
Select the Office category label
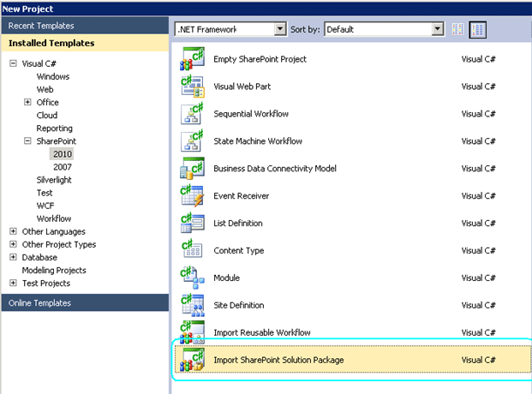[x=47, y=103]
